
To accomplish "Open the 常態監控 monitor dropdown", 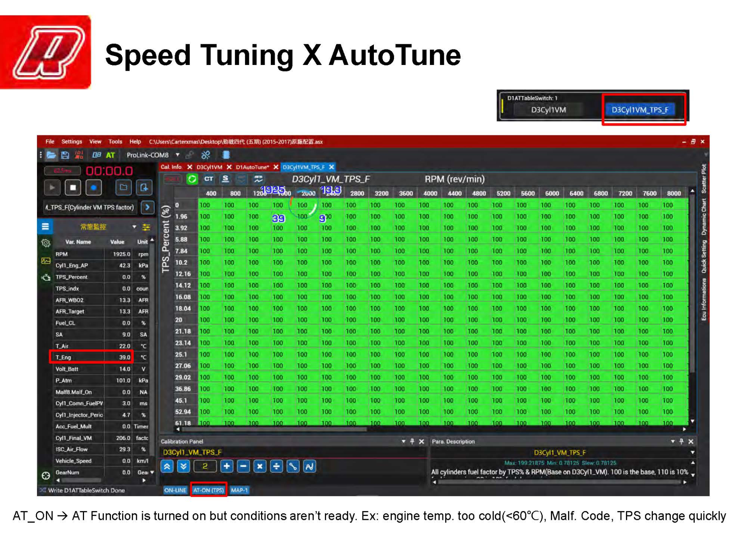I will 134,227.
